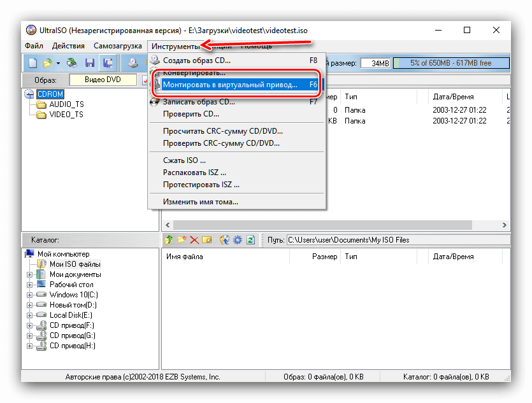The width and height of the screenshot is (532, 403).
Task: Delete selected file with red X icon
Action: tap(194, 240)
